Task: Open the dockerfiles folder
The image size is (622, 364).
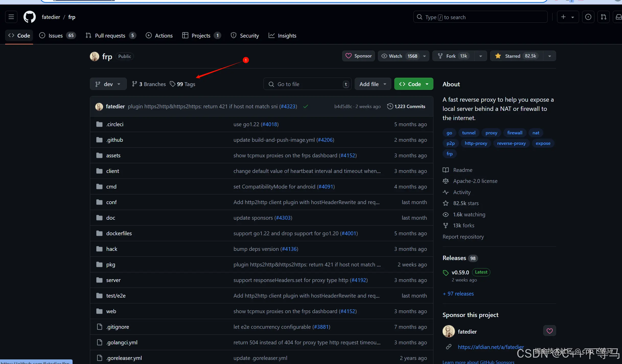Action: pyautogui.click(x=119, y=233)
